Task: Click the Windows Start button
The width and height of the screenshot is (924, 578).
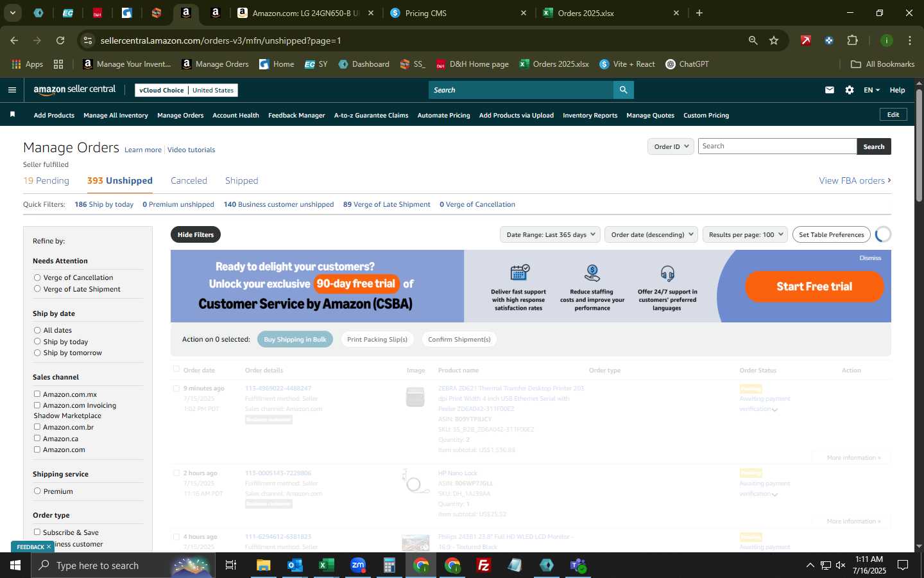Action: [15, 565]
